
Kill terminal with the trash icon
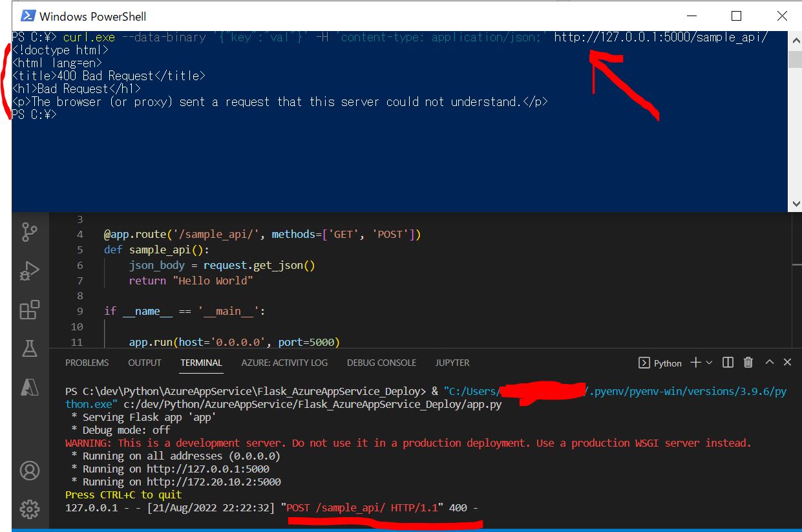pos(748,363)
